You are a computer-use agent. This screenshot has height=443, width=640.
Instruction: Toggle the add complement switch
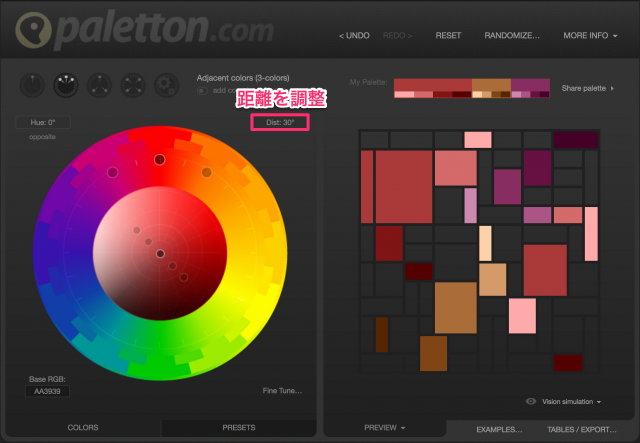click(202, 91)
